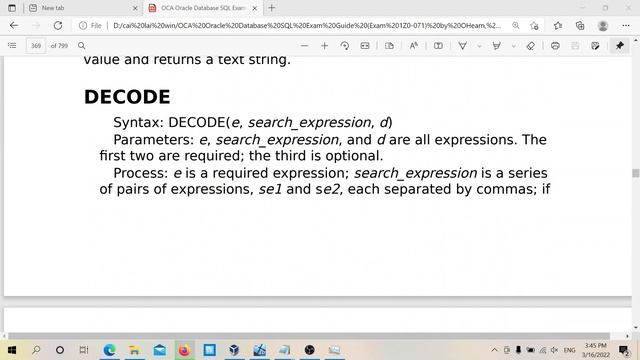
Task: Open a new browser tab with plus
Action: (x=271, y=8)
